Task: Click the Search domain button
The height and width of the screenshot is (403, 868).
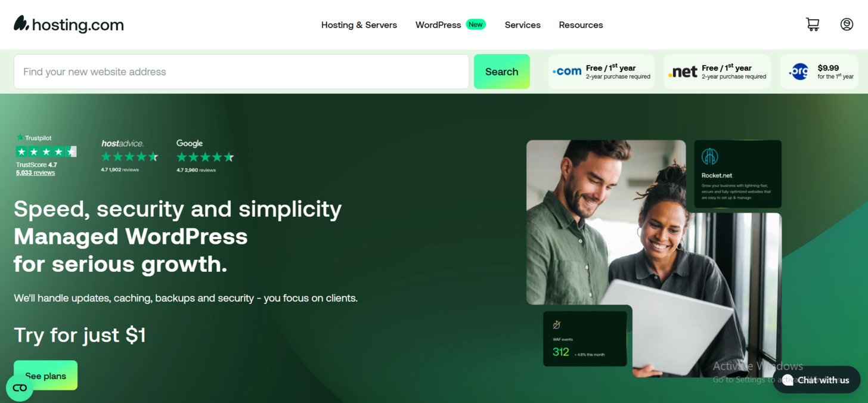Action: click(x=501, y=72)
